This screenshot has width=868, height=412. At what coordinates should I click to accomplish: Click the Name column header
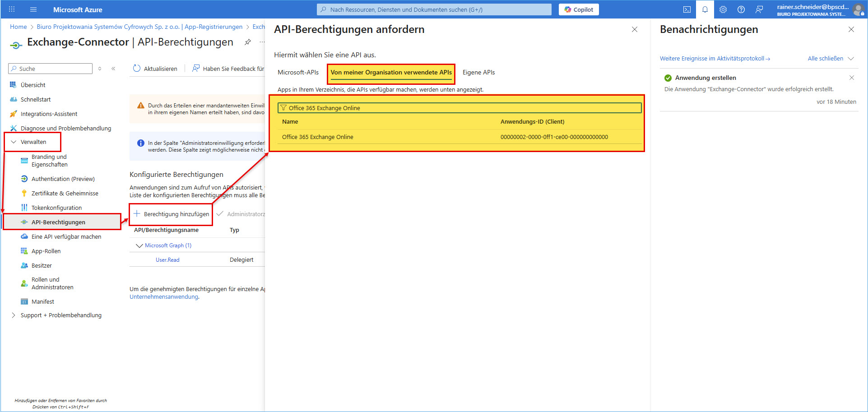pos(290,121)
